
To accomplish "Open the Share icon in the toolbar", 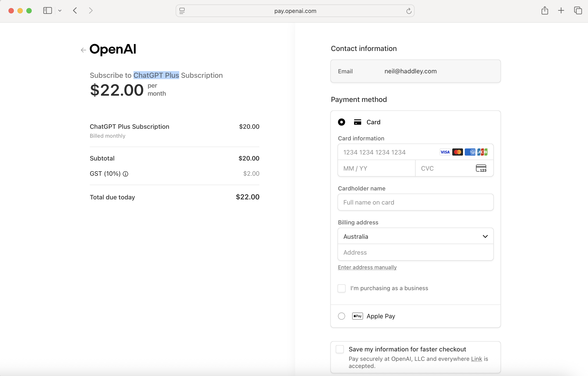I will click(x=544, y=11).
